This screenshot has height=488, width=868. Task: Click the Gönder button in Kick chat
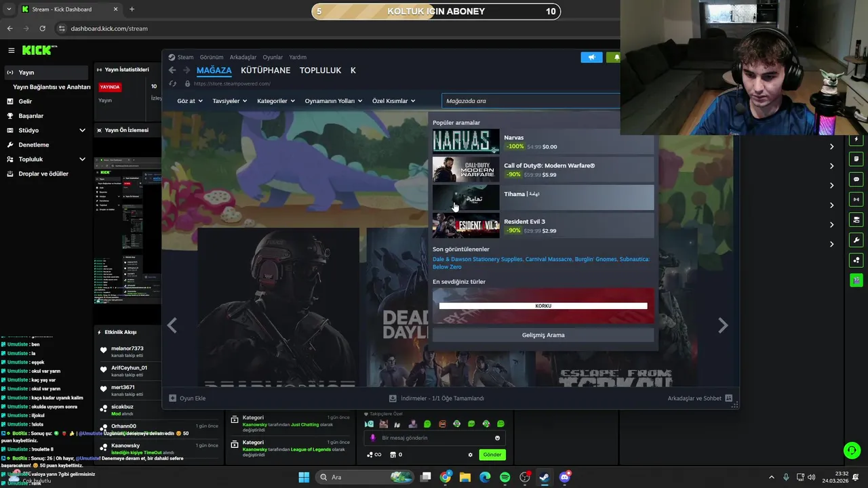[x=492, y=455]
